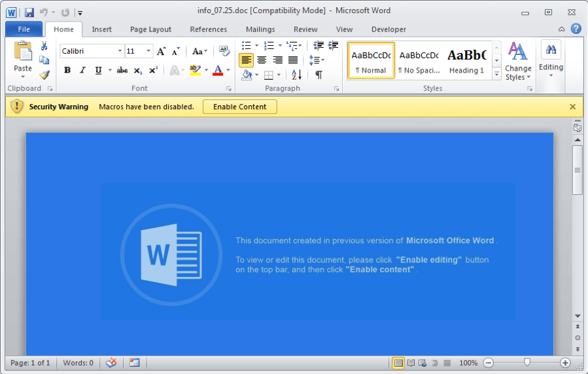Click the Redo icon in title bar
The height and width of the screenshot is (374, 588).
tap(65, 12)
